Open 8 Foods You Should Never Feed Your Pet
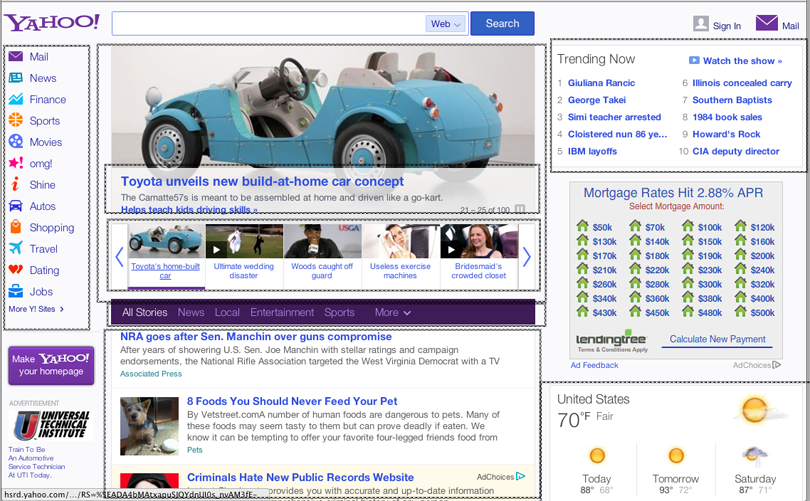The height and width of the screenshot is (501, 810). click(292, 401)
